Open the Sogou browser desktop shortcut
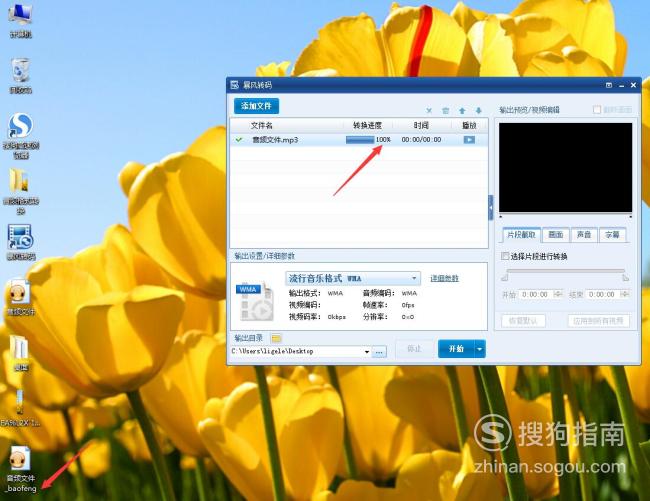Screen dimensions: 650x501 point(21,136)
